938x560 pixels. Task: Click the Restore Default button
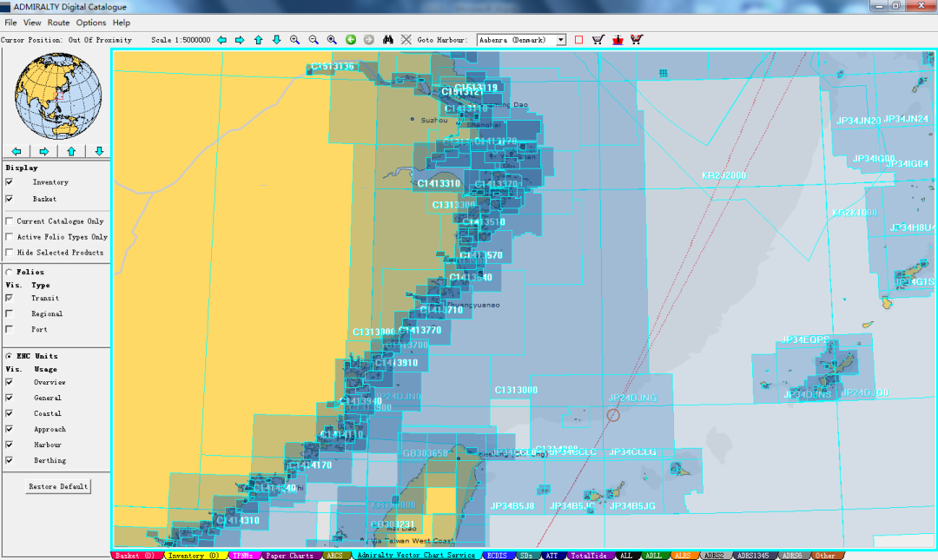coord(58,486)
